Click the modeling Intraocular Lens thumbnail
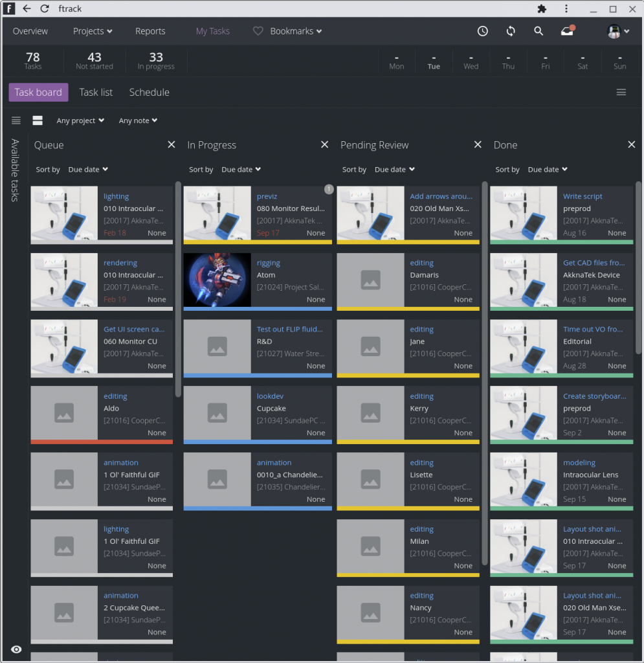The image size is (644, 663). pos(524,480)
